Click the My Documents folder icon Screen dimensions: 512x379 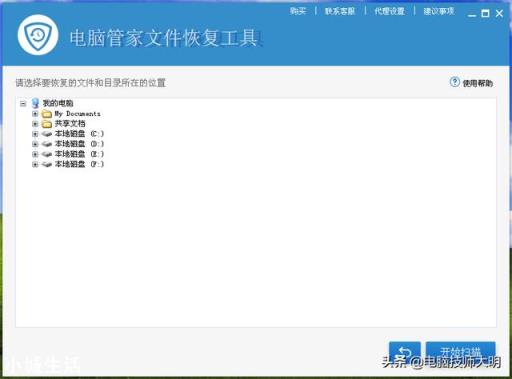point(47,114)
